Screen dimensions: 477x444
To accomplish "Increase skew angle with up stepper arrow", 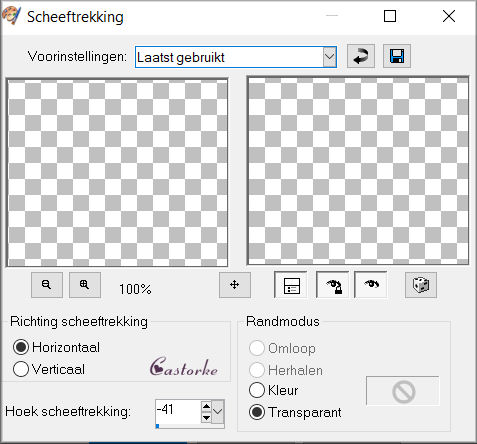I will tap(207, 406).
